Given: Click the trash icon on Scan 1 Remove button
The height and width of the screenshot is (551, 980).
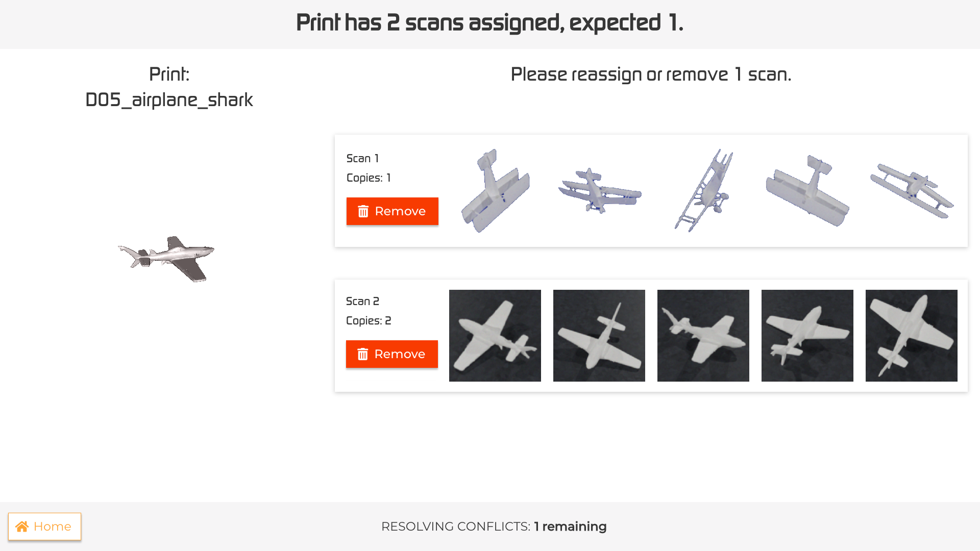Looking at the screenshot, I should tap(363, 211).
